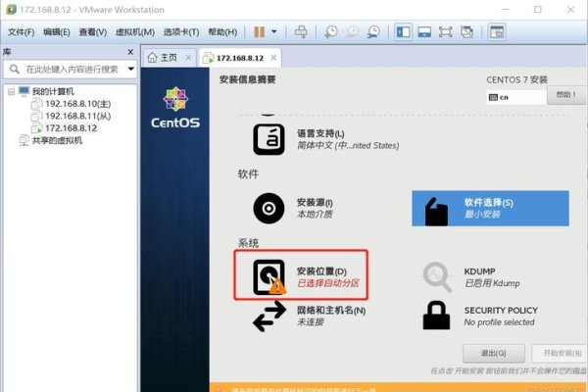Screen dimensions: 588x392
Task: Open 网络和主机名(N) settings
Action: pos(309,317)
